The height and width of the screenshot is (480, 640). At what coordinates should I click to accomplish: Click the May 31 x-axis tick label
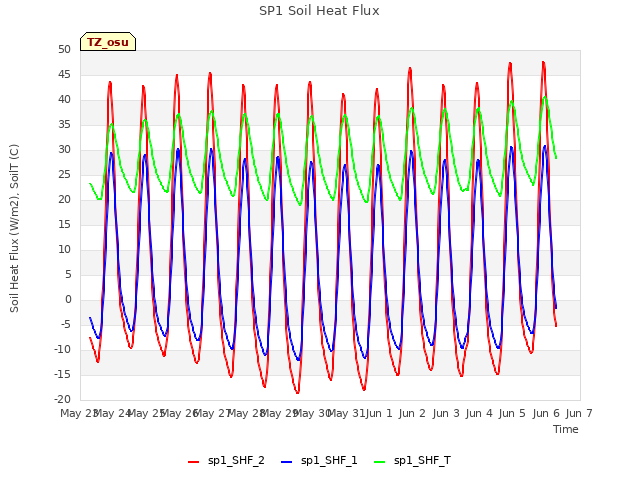[346, 413]
